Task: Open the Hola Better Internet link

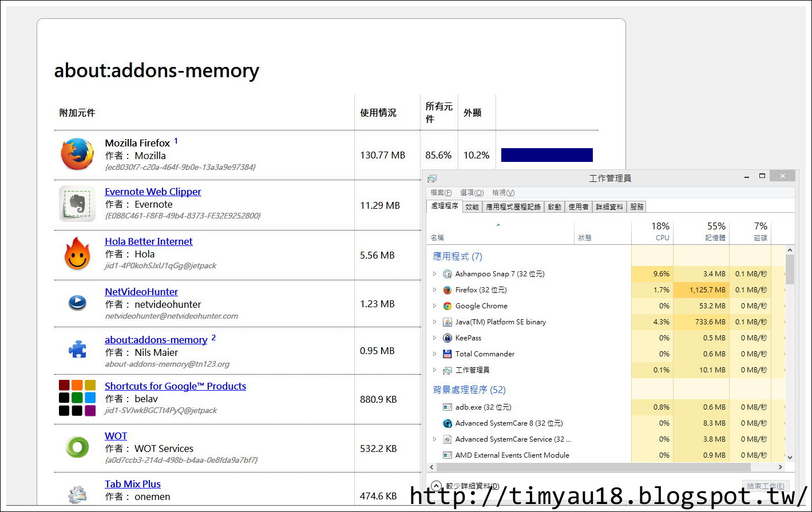Action: click(149, 241)
